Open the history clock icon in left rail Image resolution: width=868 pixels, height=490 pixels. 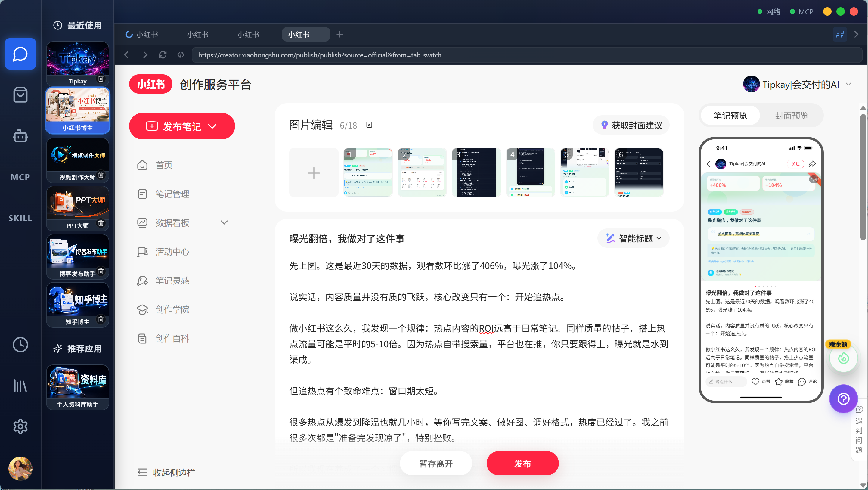[20, 345]
